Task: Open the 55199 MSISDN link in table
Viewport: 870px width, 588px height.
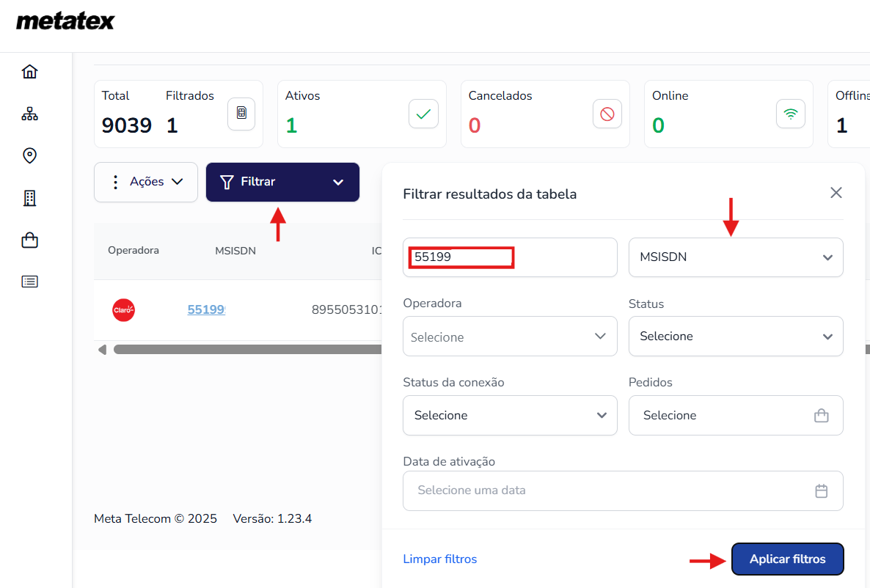Action: coord(206,309)
